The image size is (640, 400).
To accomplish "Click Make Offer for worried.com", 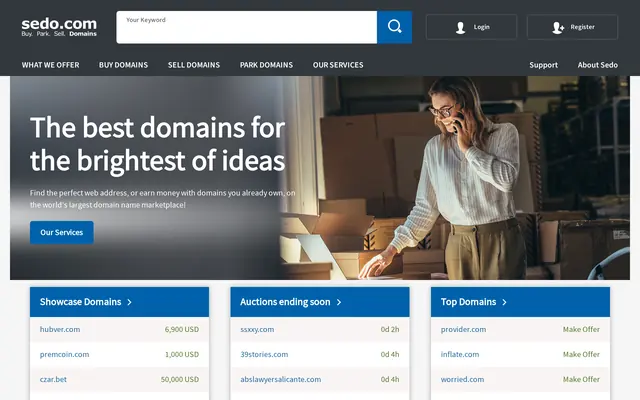I will (x=581, y=379).
